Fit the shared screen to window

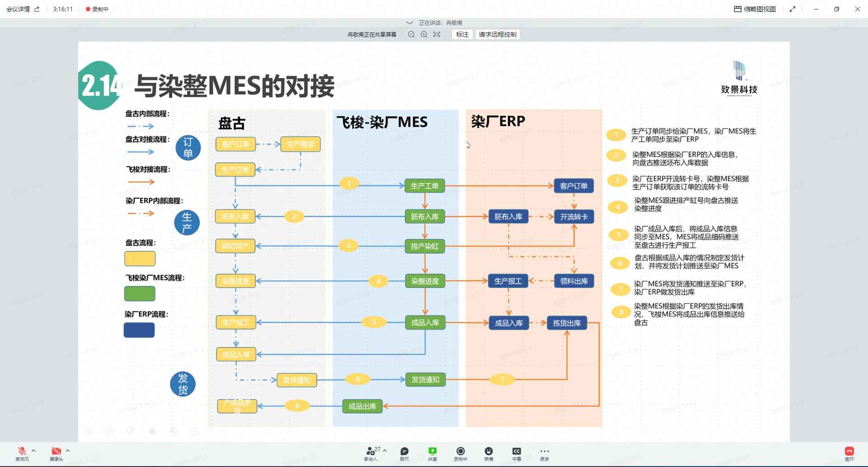pos(437,34)
